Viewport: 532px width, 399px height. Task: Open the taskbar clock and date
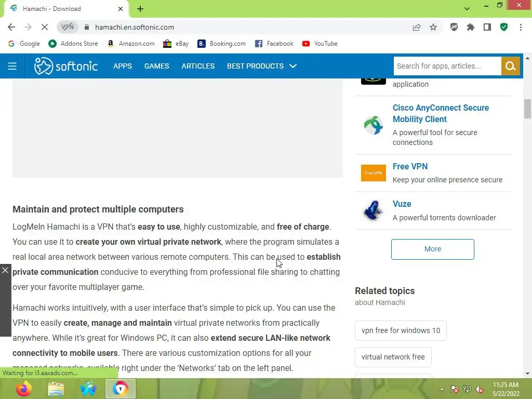coord(506,389)
